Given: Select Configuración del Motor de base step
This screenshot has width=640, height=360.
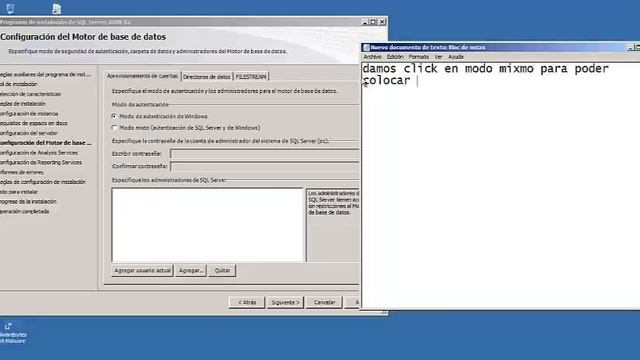Looking at the screenshot, I should point(45,143).
